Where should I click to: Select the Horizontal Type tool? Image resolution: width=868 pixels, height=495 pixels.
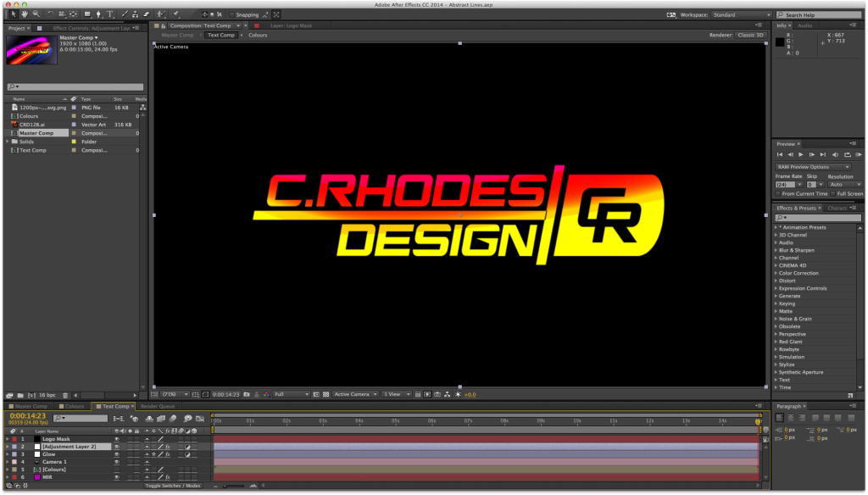pyautogui.click(x=110, y=14)
